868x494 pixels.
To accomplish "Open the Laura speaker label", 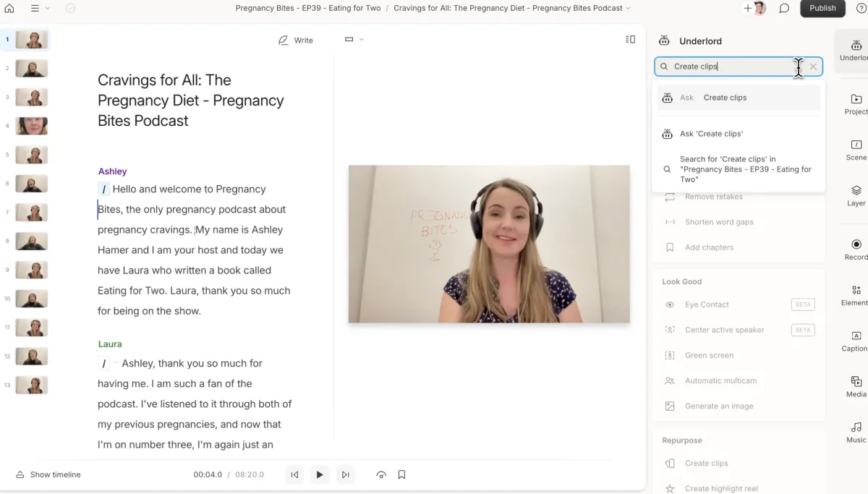I will pyautogui.click(x=110, y=344).
